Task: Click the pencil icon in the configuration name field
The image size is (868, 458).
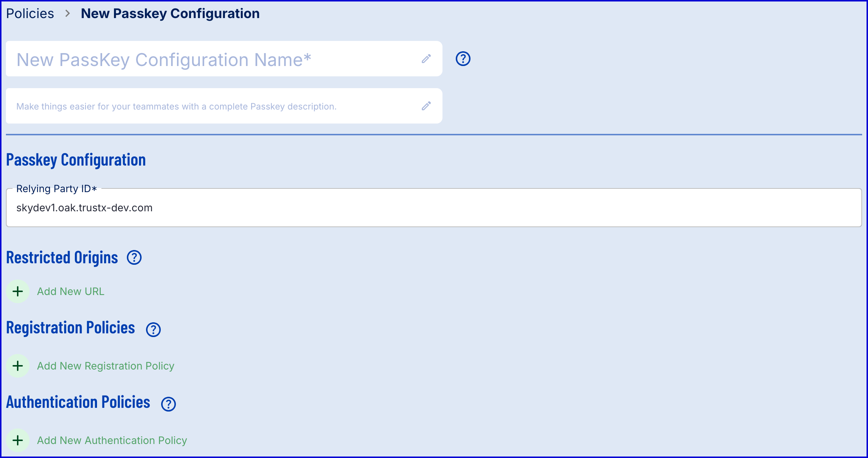Action: coord(426,59)
